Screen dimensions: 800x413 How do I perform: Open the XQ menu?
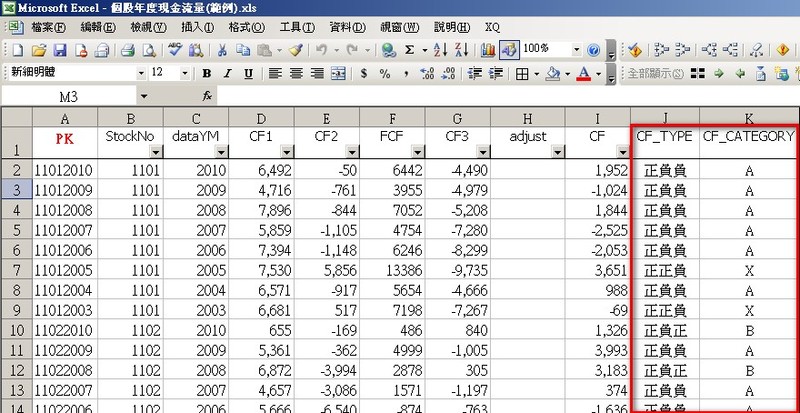(x=492, y=27)
